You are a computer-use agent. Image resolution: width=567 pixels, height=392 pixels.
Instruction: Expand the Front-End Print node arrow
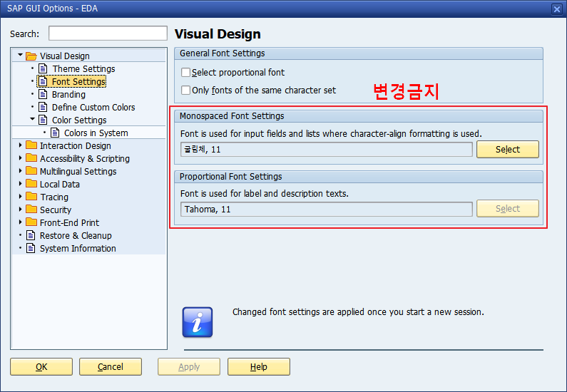click(x=20, y=222)
